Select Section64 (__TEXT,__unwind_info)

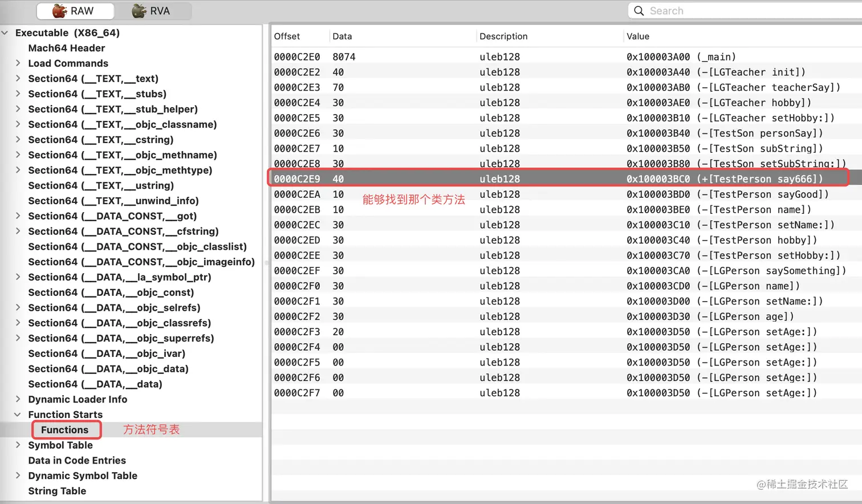point(113,201)
